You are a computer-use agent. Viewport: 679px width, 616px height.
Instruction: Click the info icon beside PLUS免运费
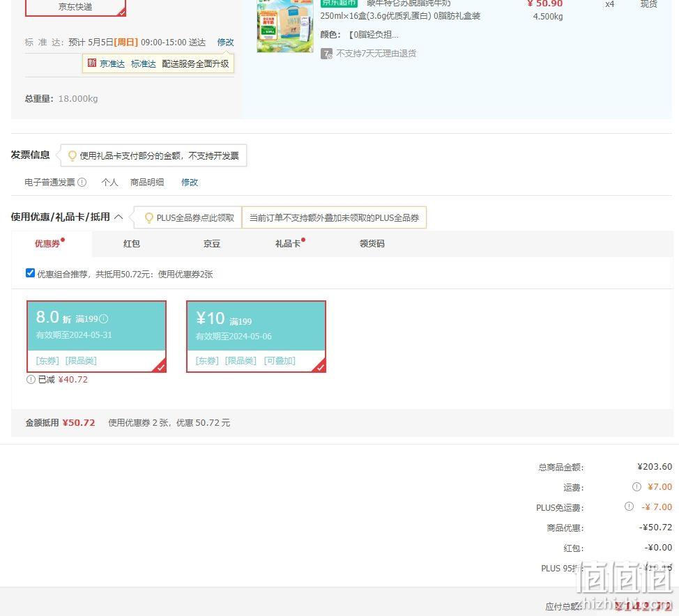pyautogui.click(x=630, y=507)
